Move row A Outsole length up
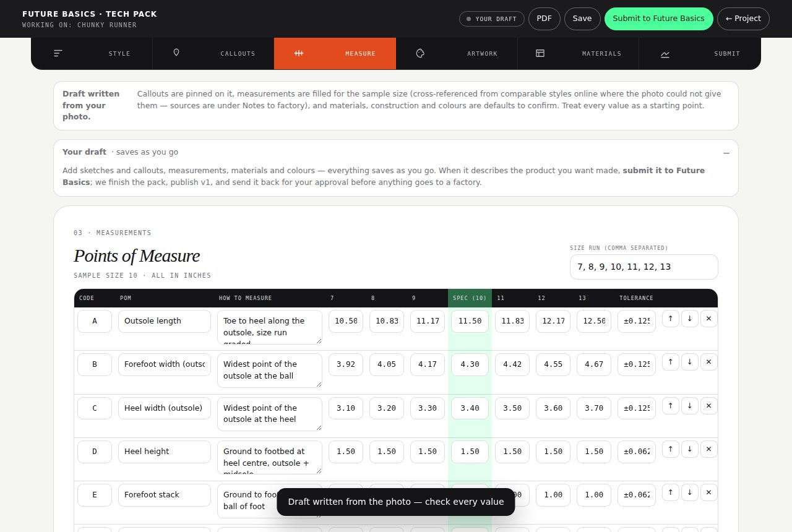Image resolution: width=792 pixels, height=532 pixels. click(671, 319)
